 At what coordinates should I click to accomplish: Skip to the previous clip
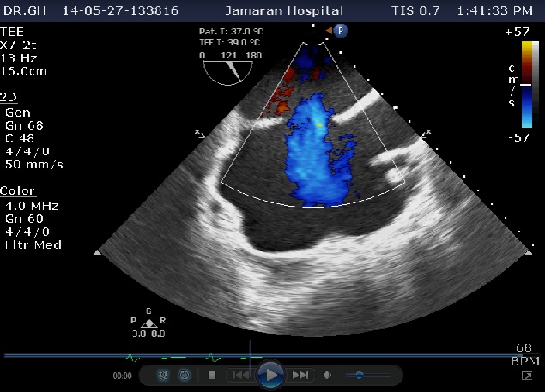(240, 375)
